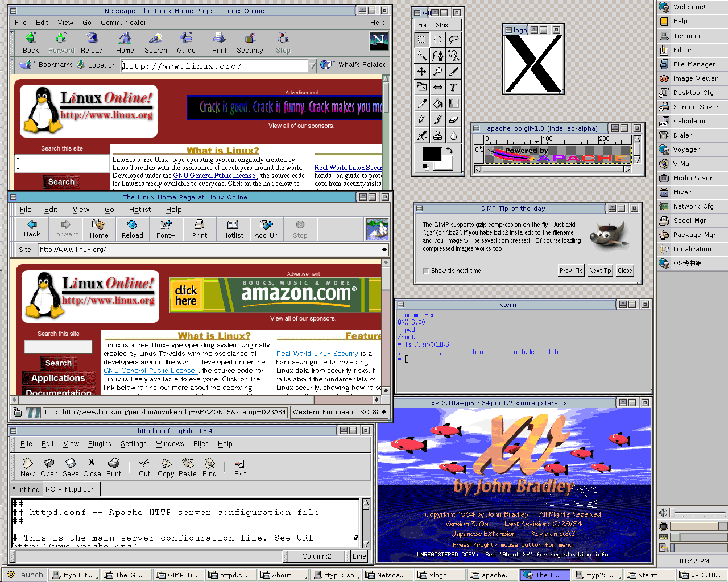
Task: Swap foreground and background colors in GIMP
Action: tap(449, 150)
